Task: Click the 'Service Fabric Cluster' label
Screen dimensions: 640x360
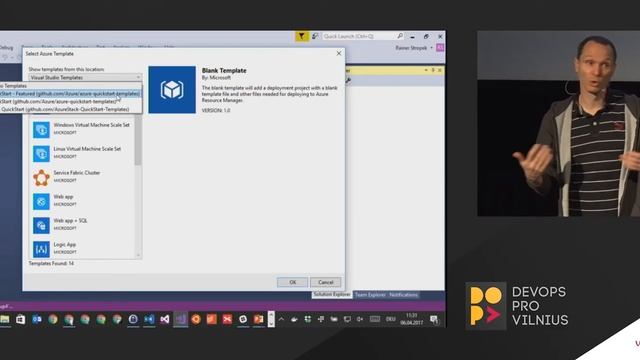Action: (76, 173)
